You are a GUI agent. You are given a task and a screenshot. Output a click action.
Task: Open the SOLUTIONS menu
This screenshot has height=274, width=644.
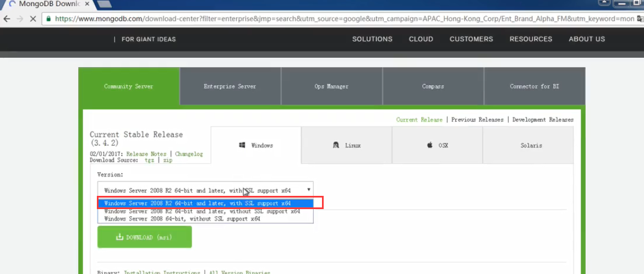pos(372,39)
